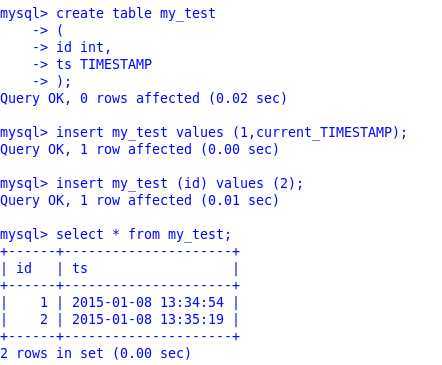The height and width of the screenshot is (365, 442).
Task: Click timestamp '2015-01-08 13:34:54'
Action: pos(148,302)
